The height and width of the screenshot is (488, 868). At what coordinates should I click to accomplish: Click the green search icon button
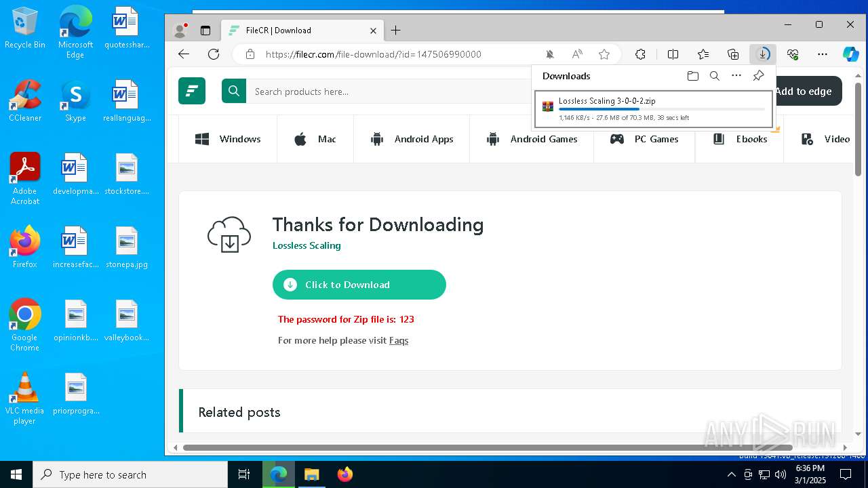[x=234, y=91]
